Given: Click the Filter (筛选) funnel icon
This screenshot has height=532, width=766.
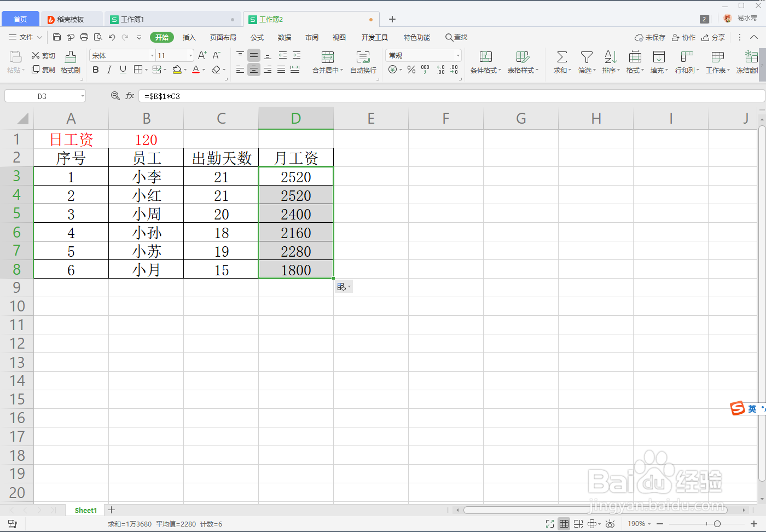Looking at the screenshot, I should click(x=587, y=57).
